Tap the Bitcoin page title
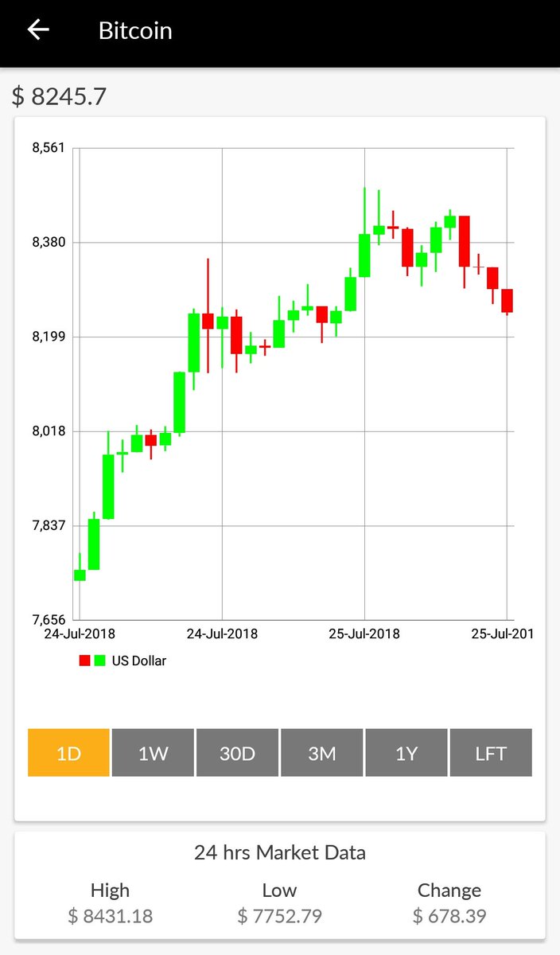The height and width of the screenshot is (955, 560). 135,30
